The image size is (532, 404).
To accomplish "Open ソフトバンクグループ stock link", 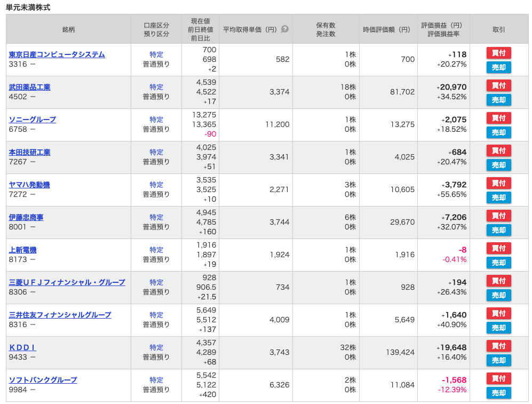I will (43, 380).
